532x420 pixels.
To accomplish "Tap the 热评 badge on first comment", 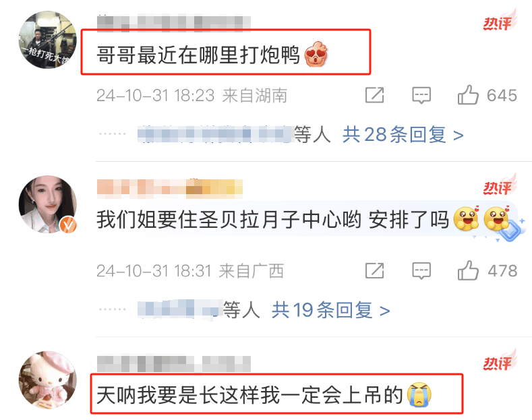I will [500, 21].
